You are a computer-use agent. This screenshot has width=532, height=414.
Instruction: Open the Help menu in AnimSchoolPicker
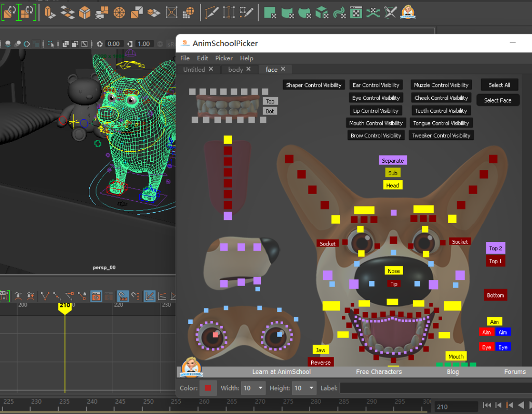coord(247,58)
